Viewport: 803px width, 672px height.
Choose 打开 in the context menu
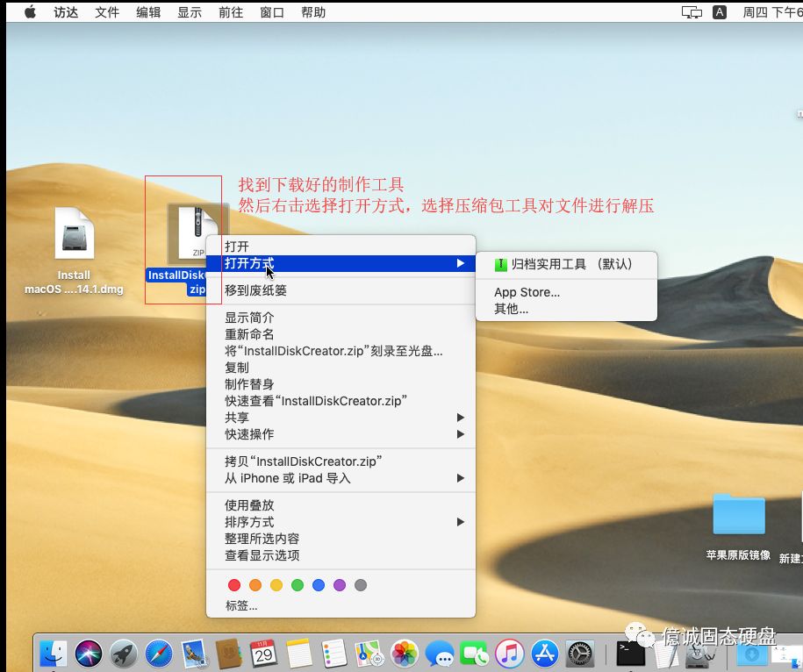[341, 247]
